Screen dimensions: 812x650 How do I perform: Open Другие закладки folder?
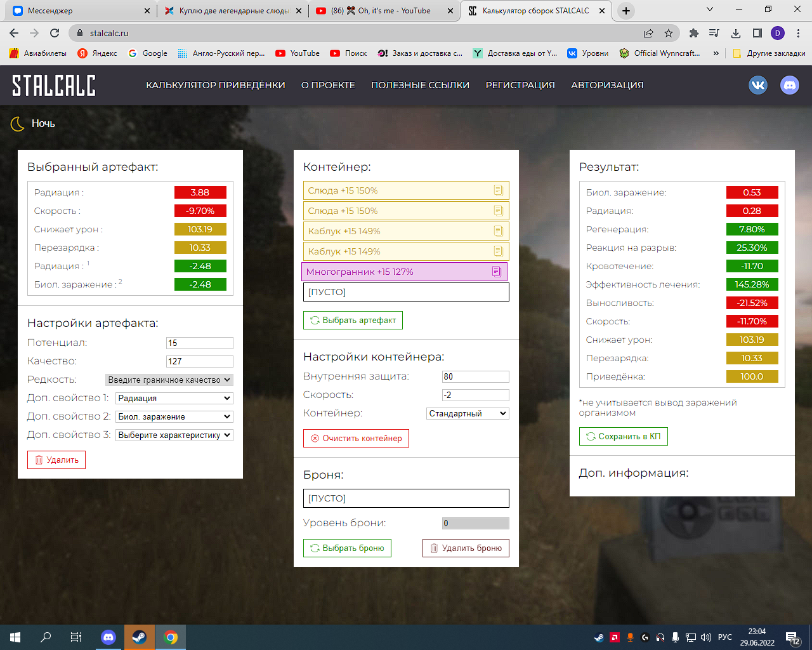pos(769,53)
